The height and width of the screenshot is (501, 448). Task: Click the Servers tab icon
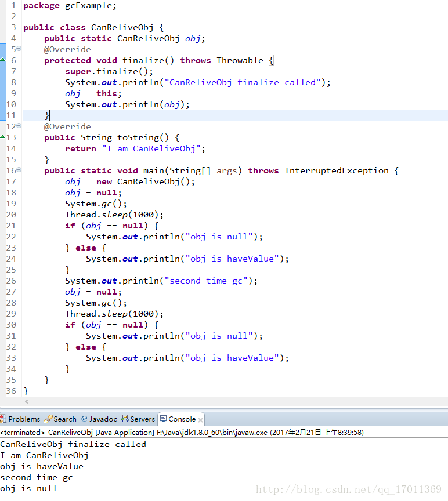125,419
